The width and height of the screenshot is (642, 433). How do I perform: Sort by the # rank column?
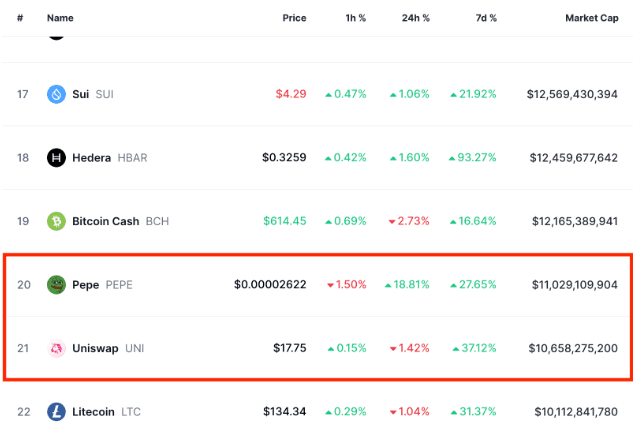coord(21,18)
